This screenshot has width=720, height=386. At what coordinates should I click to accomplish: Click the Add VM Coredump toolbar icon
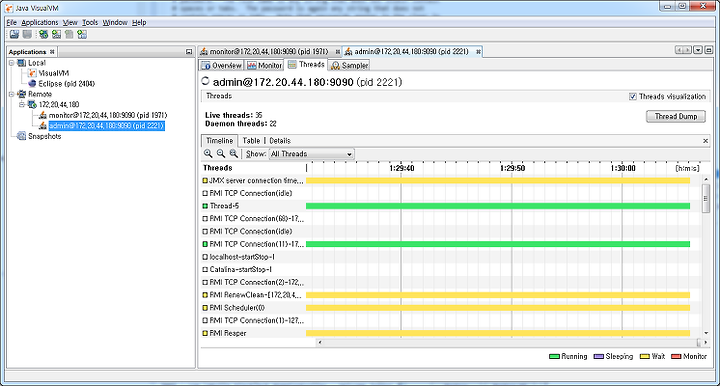tap(69, 34)
